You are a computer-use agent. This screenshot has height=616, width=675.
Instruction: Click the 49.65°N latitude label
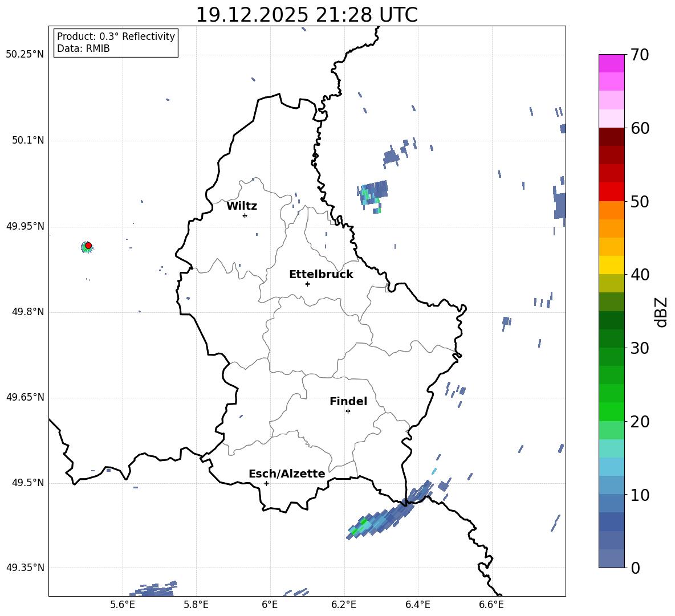pyautogui.click(x=25, y=397)
